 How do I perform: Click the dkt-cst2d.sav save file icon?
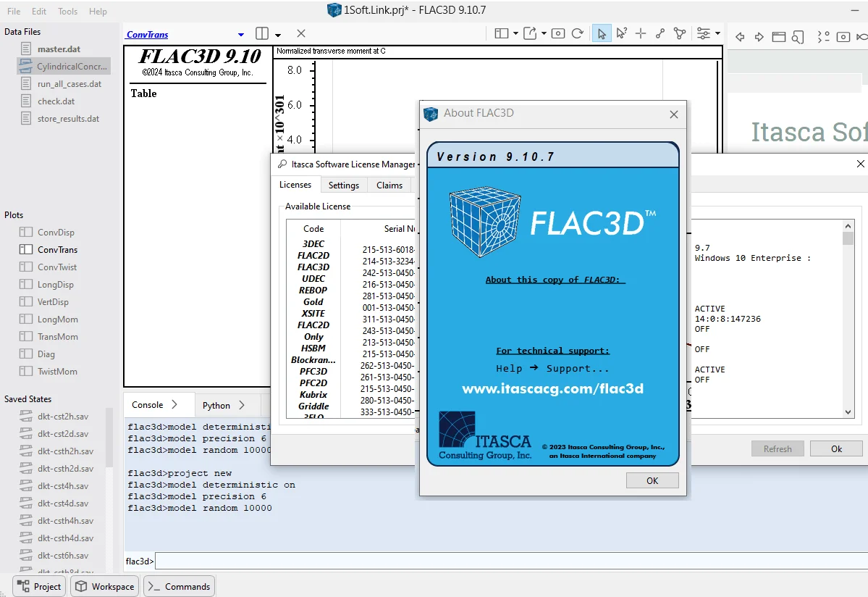[26, 434]
